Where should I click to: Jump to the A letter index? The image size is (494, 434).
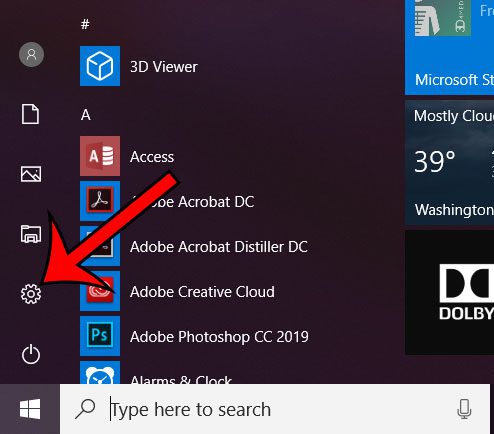(x=86, y=115)
